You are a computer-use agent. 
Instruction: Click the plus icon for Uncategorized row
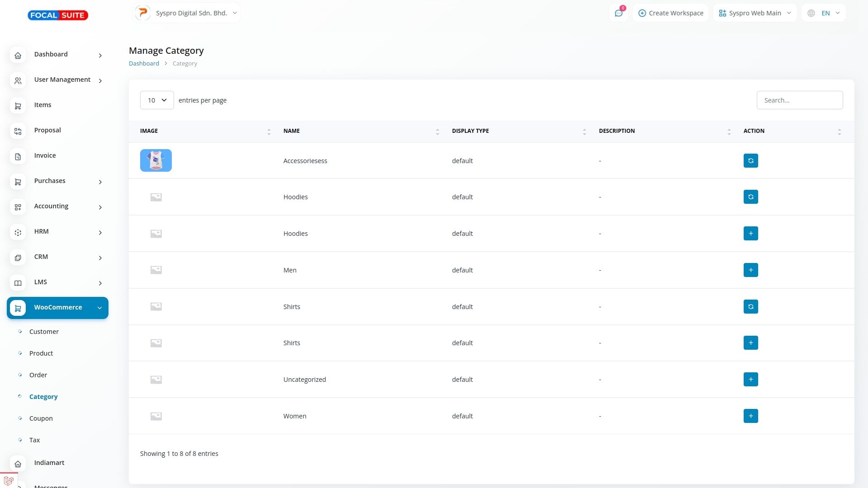pyautogui.click(x=750, y=379)
